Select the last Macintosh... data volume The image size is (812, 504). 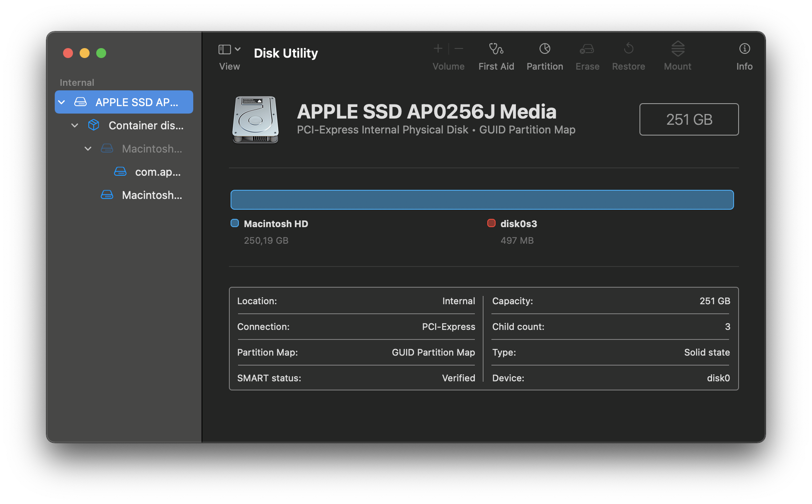point(124,195)
